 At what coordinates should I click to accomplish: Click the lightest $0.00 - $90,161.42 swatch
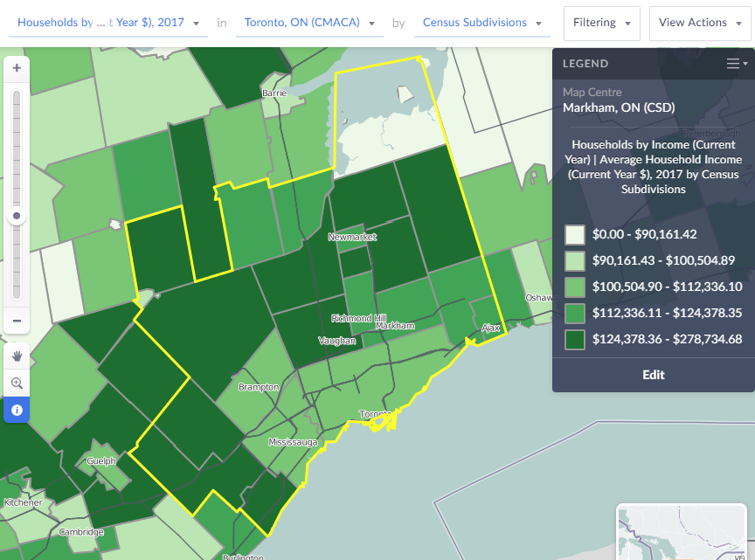(x=574, y=234)
